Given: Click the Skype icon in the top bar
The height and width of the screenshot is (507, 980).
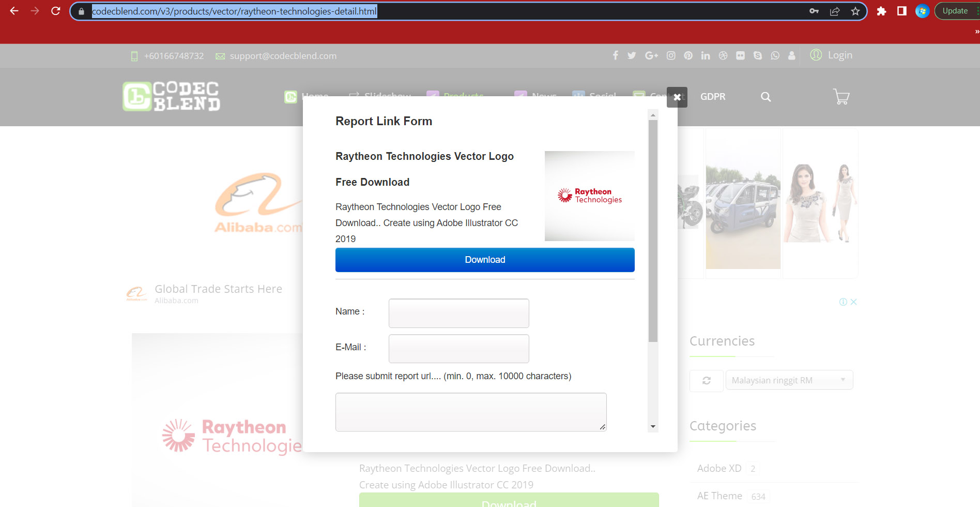Looking at the screenshot, I should coord(758,55).
